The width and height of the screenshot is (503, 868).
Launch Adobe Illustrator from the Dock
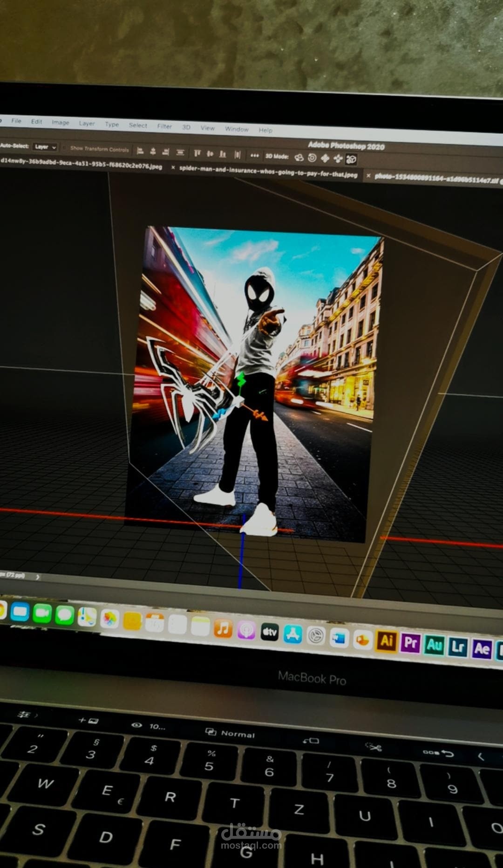(x=387, y=641)
